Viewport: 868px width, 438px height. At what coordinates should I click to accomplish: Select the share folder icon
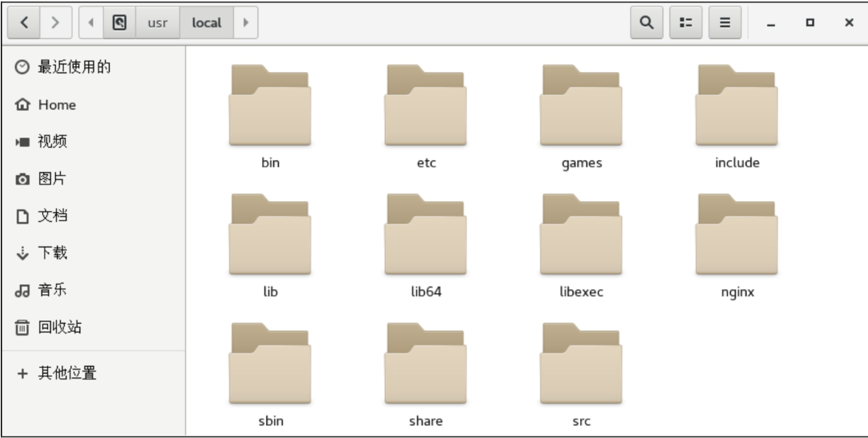[x=426, y=364]
